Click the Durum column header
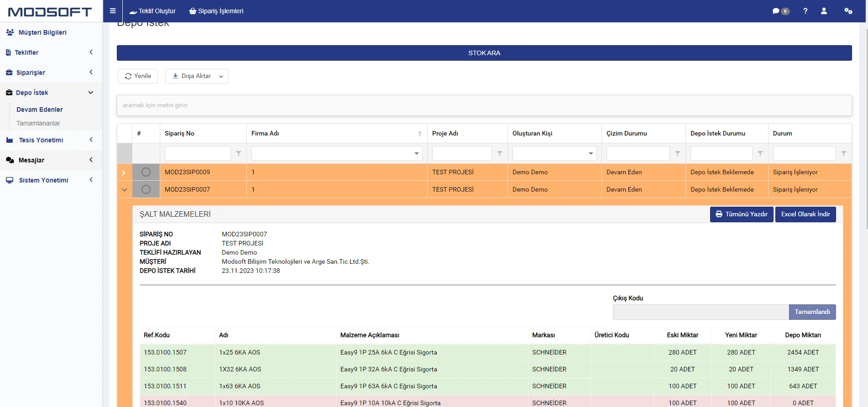Viewport: 868px width, 407px height. pos(810,133)
